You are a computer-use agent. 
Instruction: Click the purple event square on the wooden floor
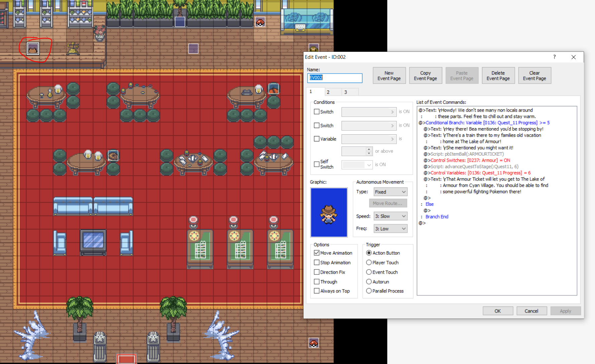193,49
